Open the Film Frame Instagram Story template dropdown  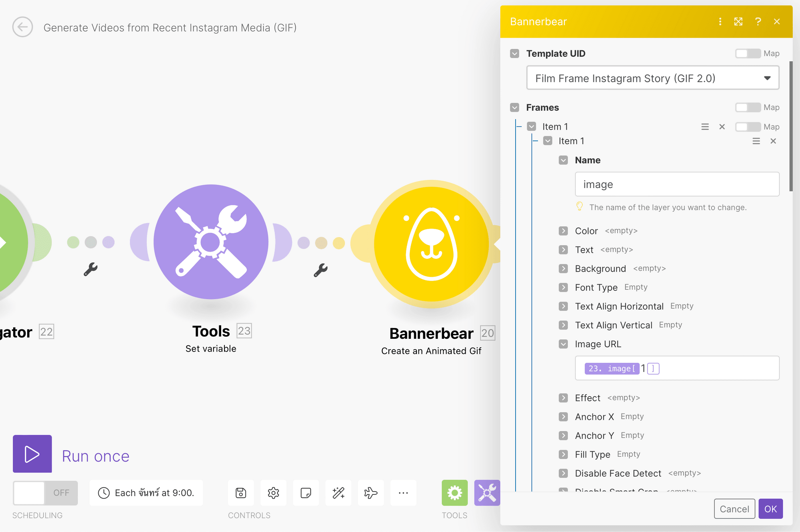[x=652, y=78]
